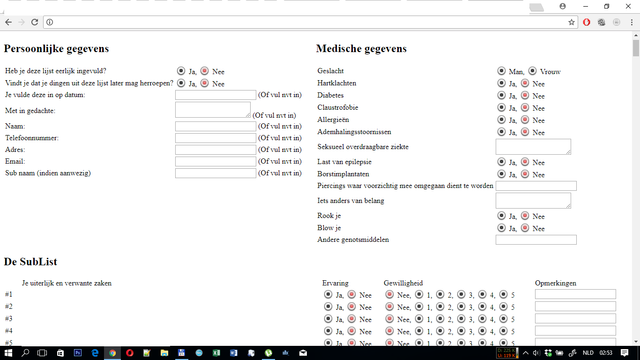Select Ja for Hartklachten
This screenshot has height=360, width=640.
point(501,83)
